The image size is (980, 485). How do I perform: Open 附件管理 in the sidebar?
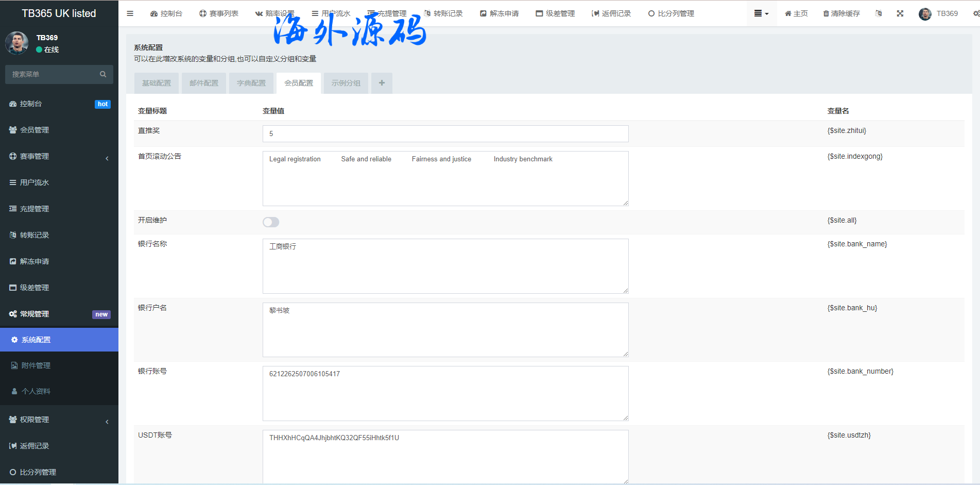coord(36,365)
